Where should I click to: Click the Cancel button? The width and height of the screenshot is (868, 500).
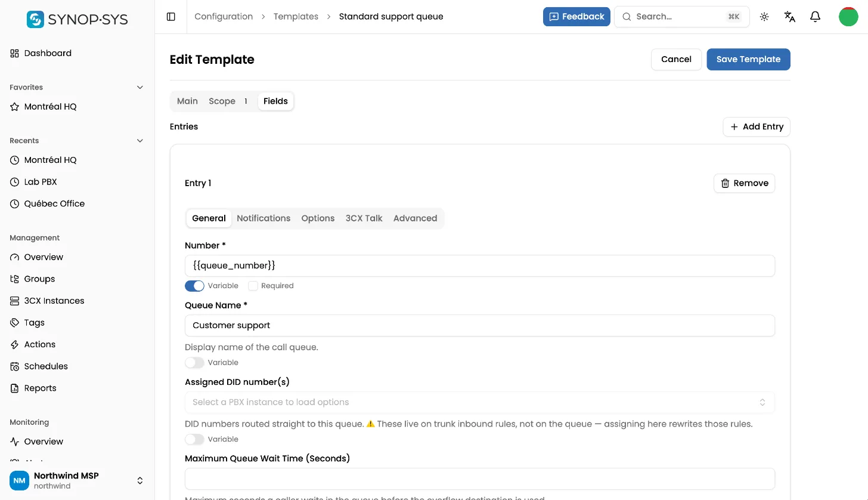coord(676,59)
